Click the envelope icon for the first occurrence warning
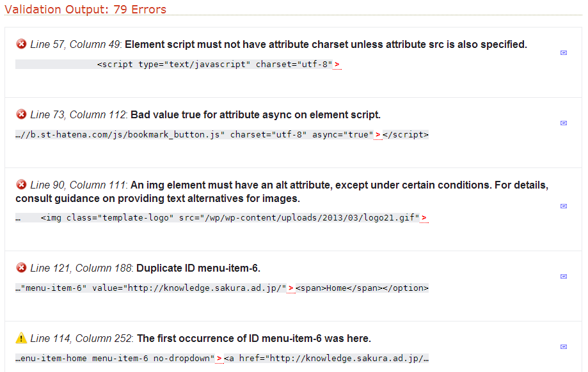This screenshot has height=372, width=588. tap(564, 347)
